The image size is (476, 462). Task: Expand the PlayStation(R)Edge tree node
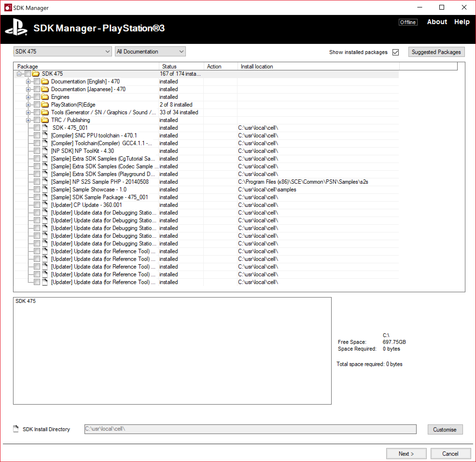click(x=28, y=105)
